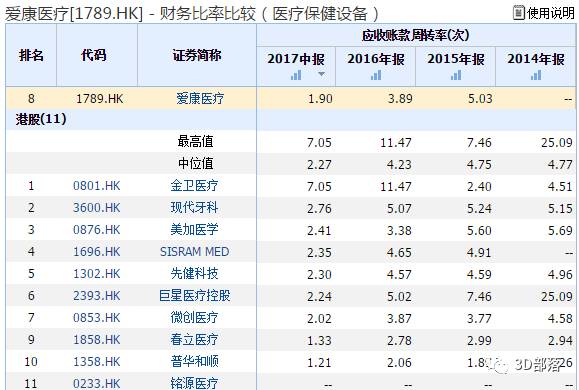Click 美加医学 2015 value 5.60
This screenshot has width=579, height=390.
click(x=479, y=230)
